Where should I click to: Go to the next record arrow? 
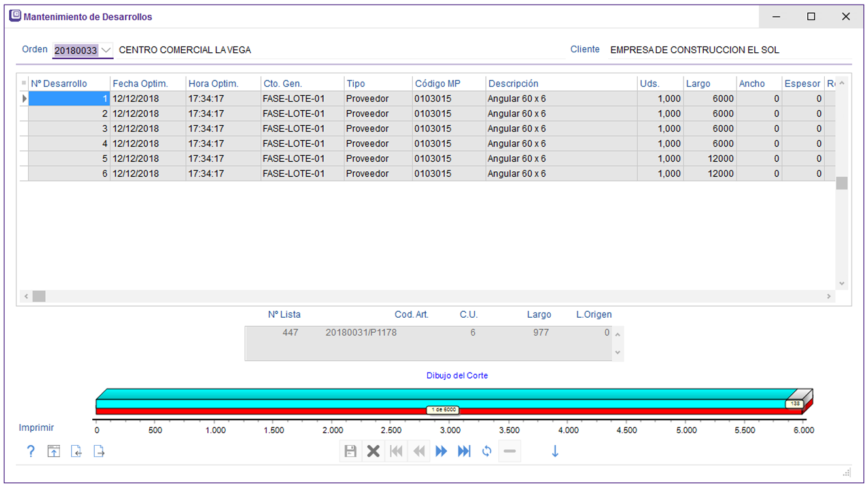442,451
